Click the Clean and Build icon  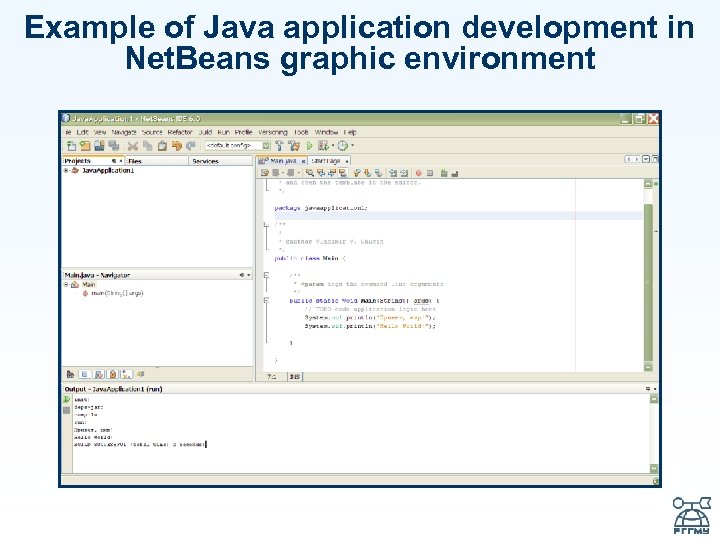click(294, 146)
